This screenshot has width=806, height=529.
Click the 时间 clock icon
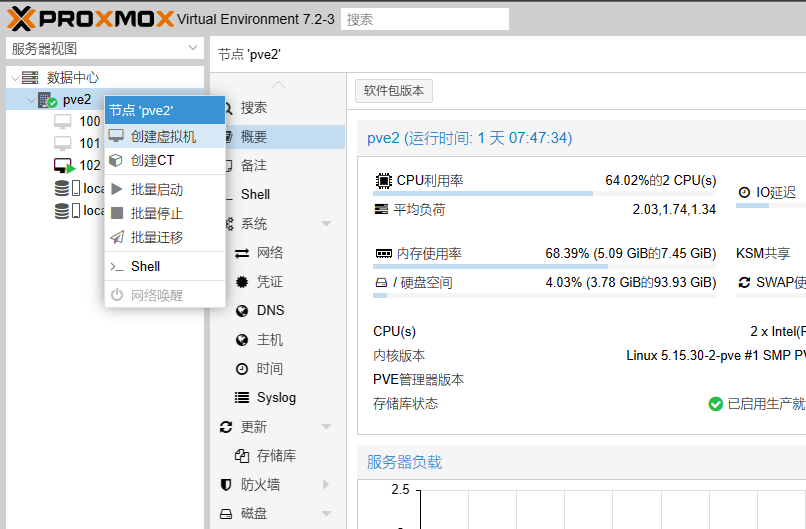pyautogui.click(x=242, y=369)
